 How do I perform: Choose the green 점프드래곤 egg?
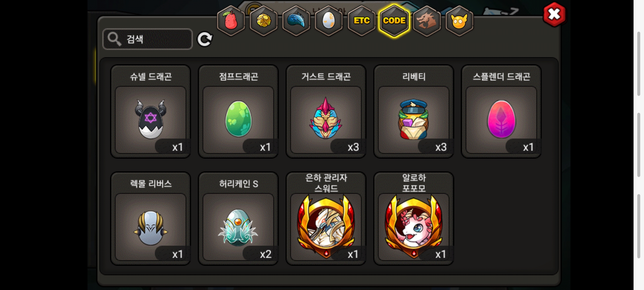pos(238,111)
